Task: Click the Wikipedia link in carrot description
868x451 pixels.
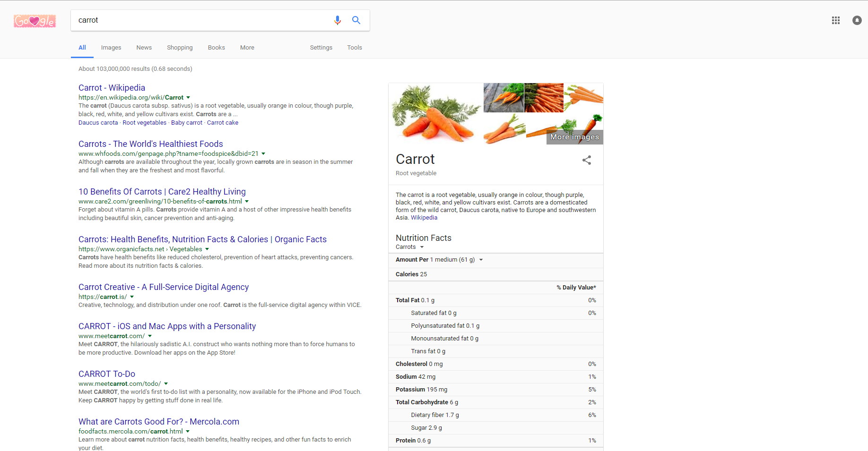Action: [424, 218]
